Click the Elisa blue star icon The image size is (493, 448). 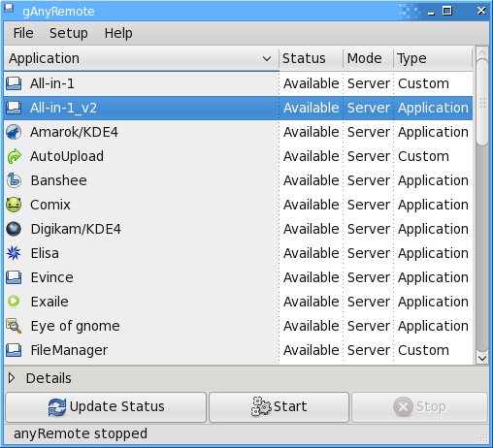[14, 253]
